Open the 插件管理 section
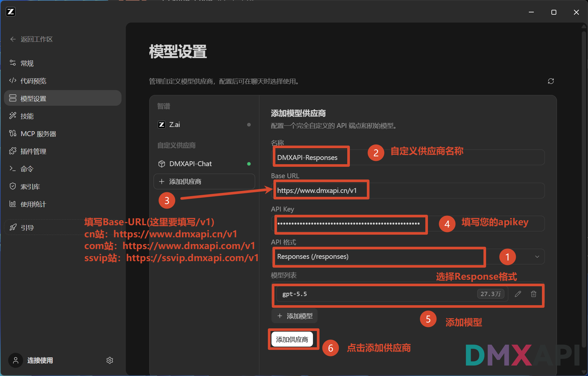 [x=63, y=151]
